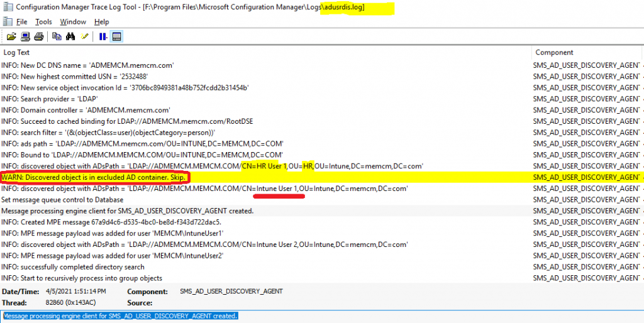Click the Log Text column header
Viewport: 644px width, 323px height.
266,53
